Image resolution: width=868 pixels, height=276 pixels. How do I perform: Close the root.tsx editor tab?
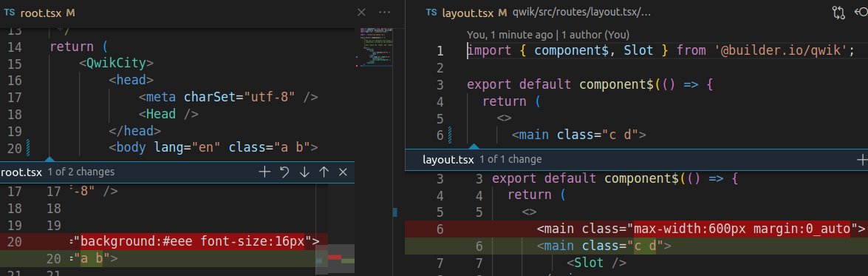361,12
